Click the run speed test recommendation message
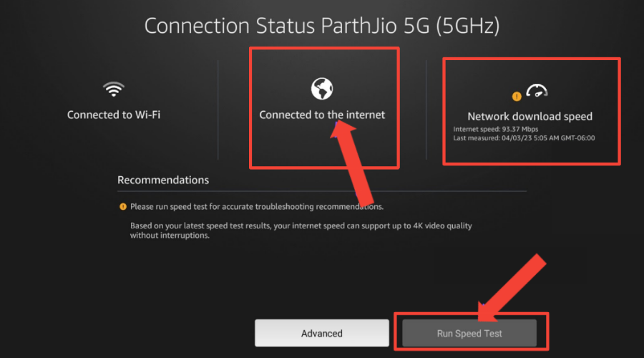This screenshot has height=358, width=644. pyautogui.click(x=257, y=206)
